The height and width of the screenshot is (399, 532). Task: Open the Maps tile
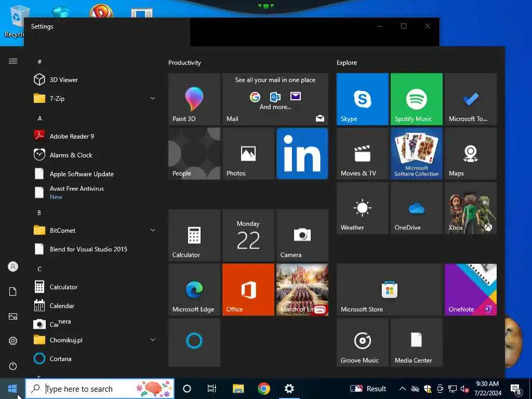point(471,154)
